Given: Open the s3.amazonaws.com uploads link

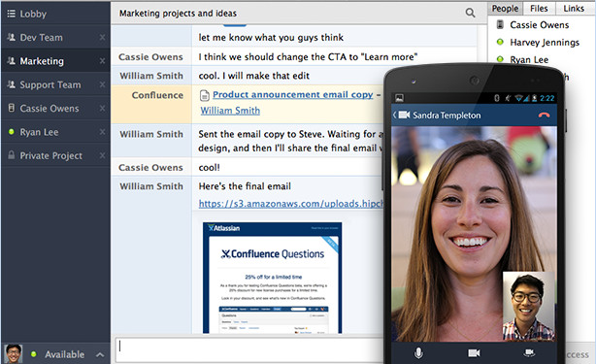Looking at the screenshot, I should pyautogui.click(x=291, y=204).
